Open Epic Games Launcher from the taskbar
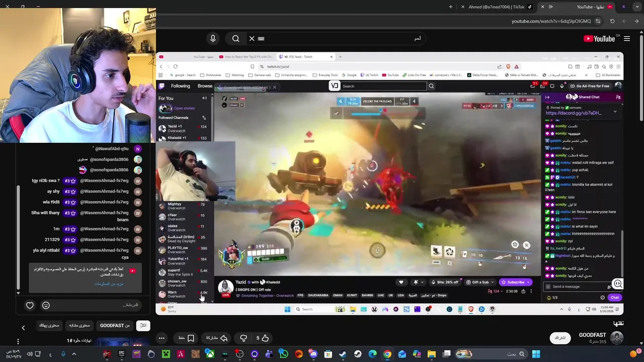The image size is (644, 362). (122, 354)
